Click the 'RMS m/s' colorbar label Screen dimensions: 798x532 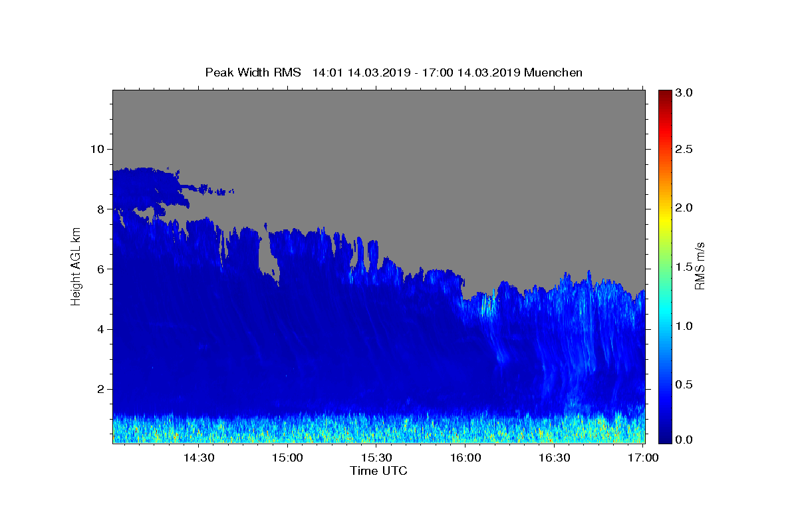700,266
